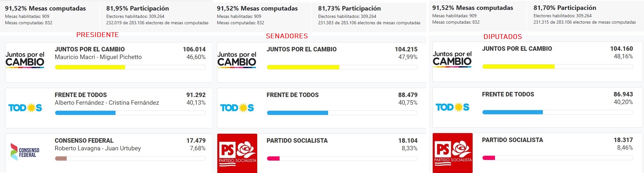The image size is (644, 173).
Task: Open the Frente de Todos logo under Senadores
Action: click(237, 108)
